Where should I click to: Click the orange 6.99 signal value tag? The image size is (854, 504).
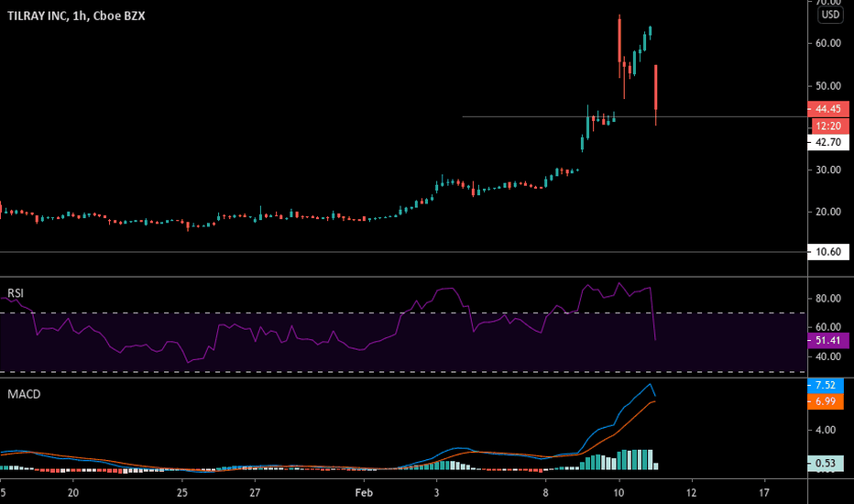point(825,401)
